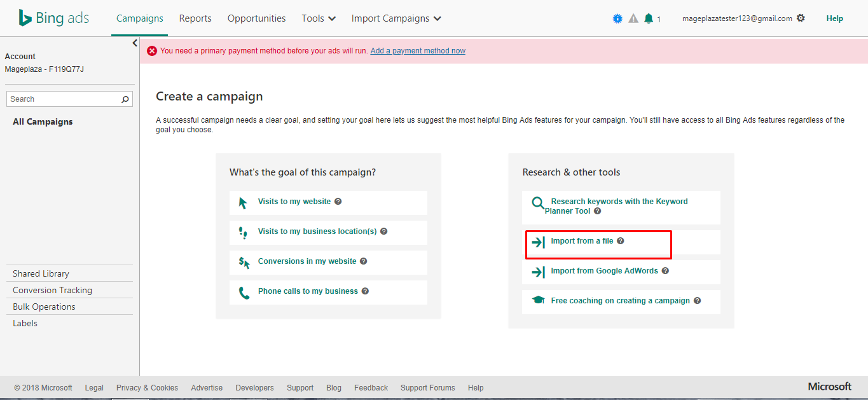This screenshot has height=400, width=868.
Task: Show help for Conversions in my website
Action: tap(363, 261)
